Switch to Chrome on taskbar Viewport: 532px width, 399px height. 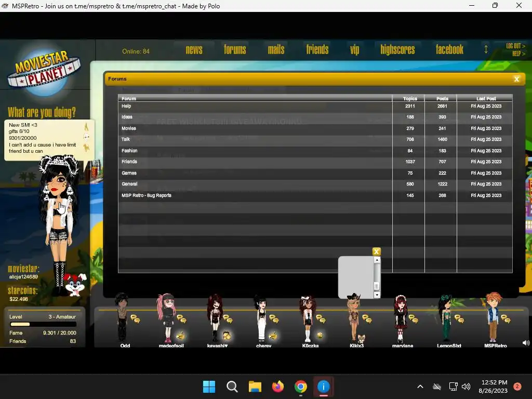(x=301, y=387)
